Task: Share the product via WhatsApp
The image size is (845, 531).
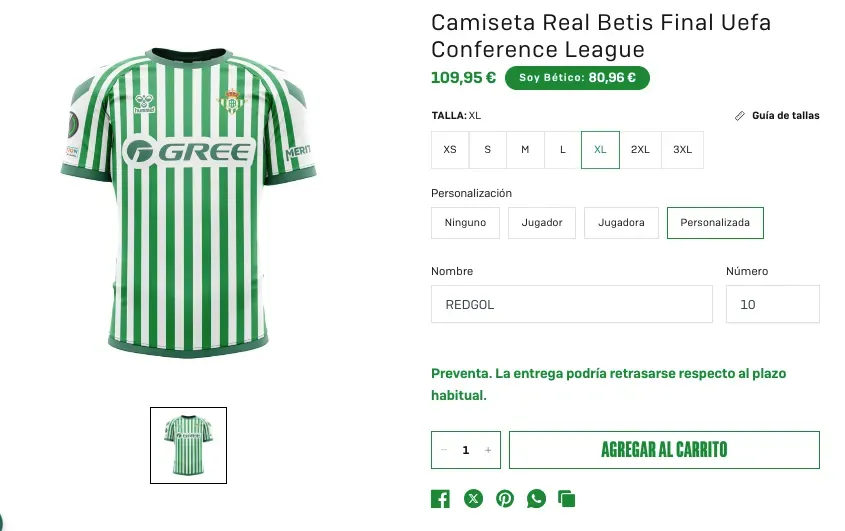Action: point(536,499)
